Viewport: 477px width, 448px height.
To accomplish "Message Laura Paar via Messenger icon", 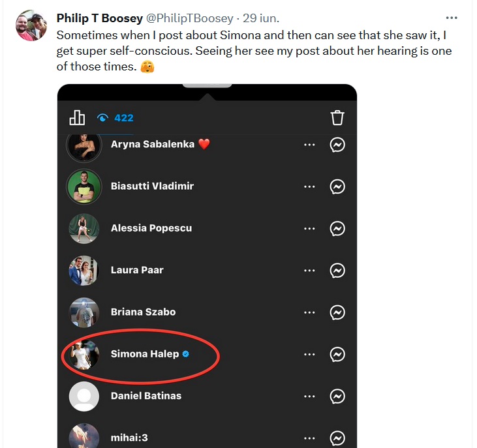I will 337,270.
